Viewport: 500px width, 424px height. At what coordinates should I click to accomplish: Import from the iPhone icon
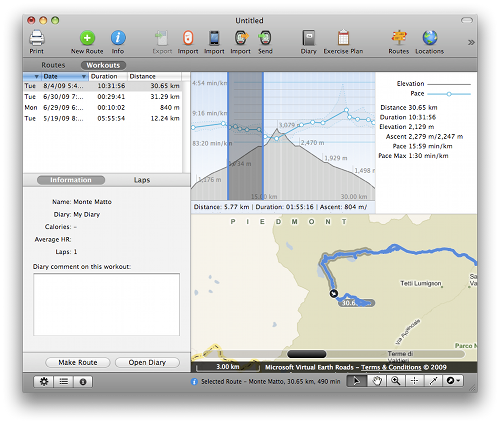click(x=214, y=38)
